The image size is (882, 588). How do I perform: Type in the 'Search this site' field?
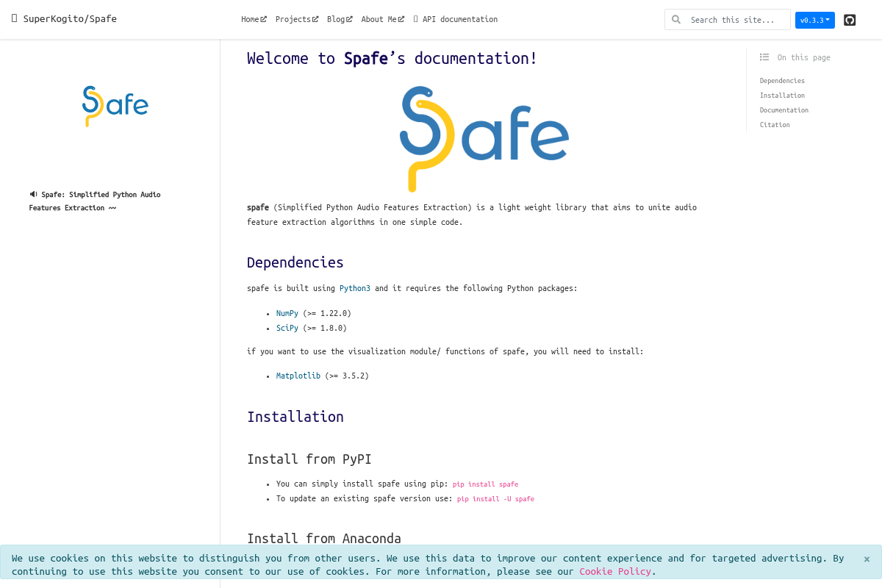click(736, 20)
